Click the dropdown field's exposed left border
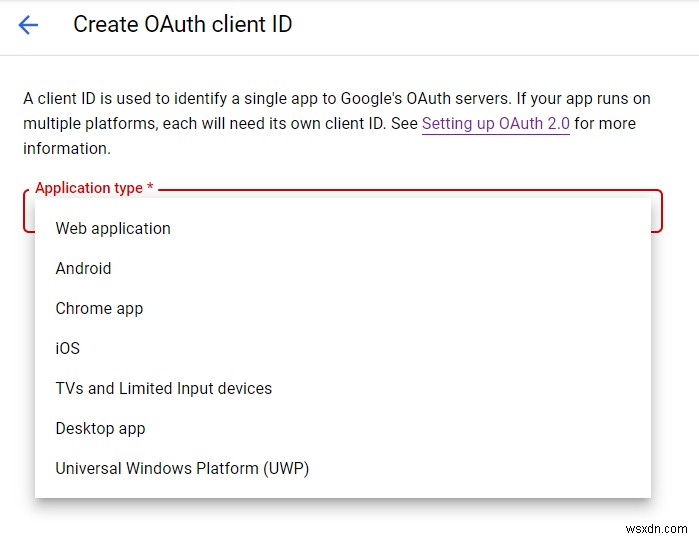Image resolution: width=699 pixels, height=539 pixels. [x=25, y=211]
